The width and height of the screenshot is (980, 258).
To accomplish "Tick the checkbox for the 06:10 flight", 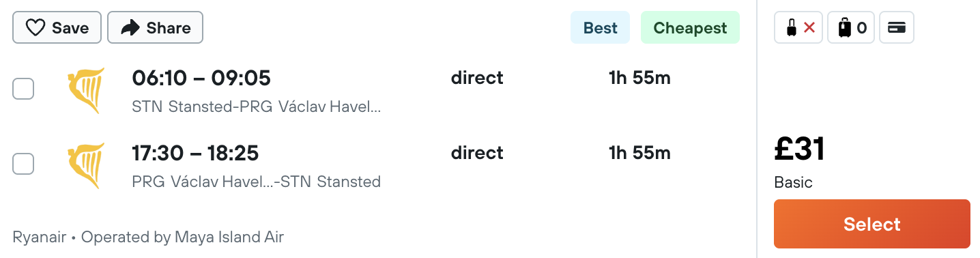I will point(23,89).
